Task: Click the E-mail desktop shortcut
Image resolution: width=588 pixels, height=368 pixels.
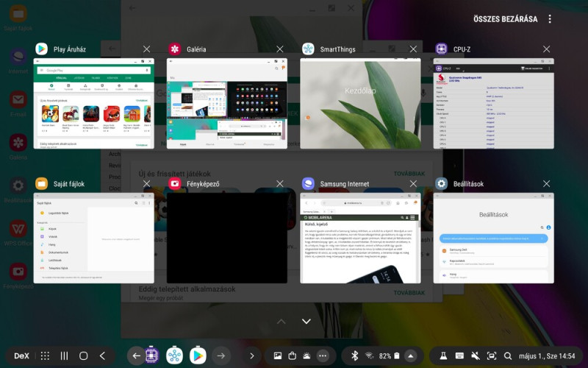Action: click(x=18, y=104)
